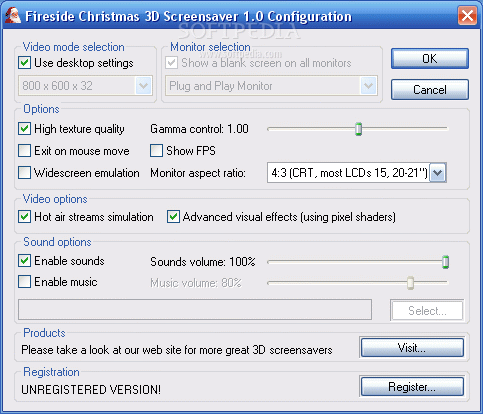Click the music file path input field
The image size is (483, 414).
click(195, 309)
